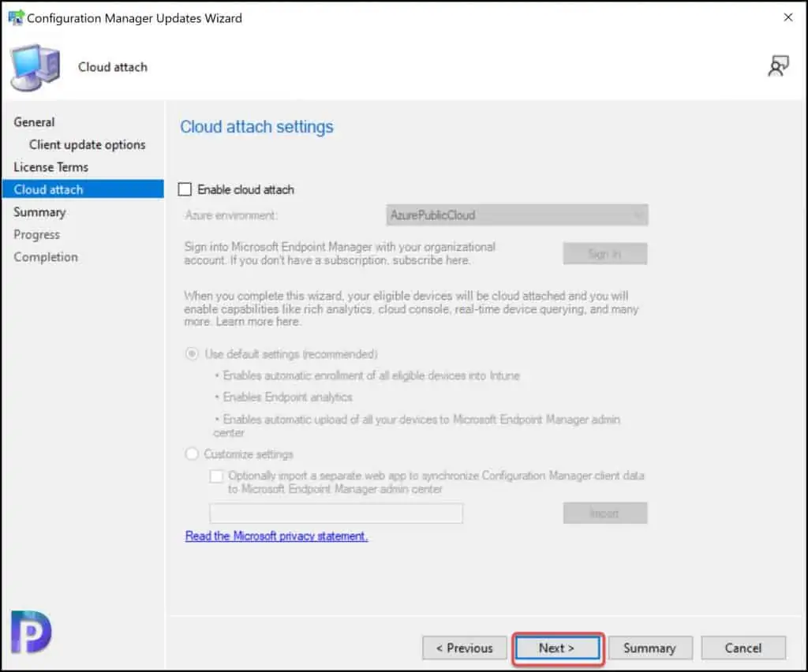Click the feedback person icon at top right

click(x=778, y=66)
